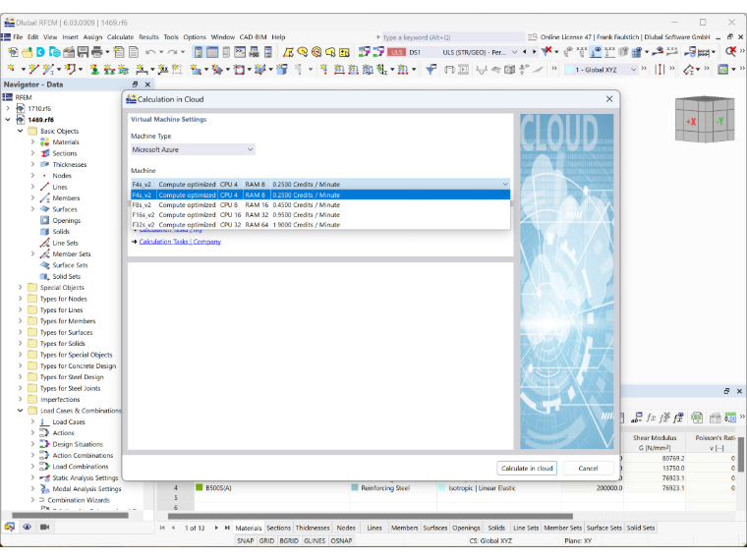
Task: Click the camera icon below Navigator
Action: [45, 527]
